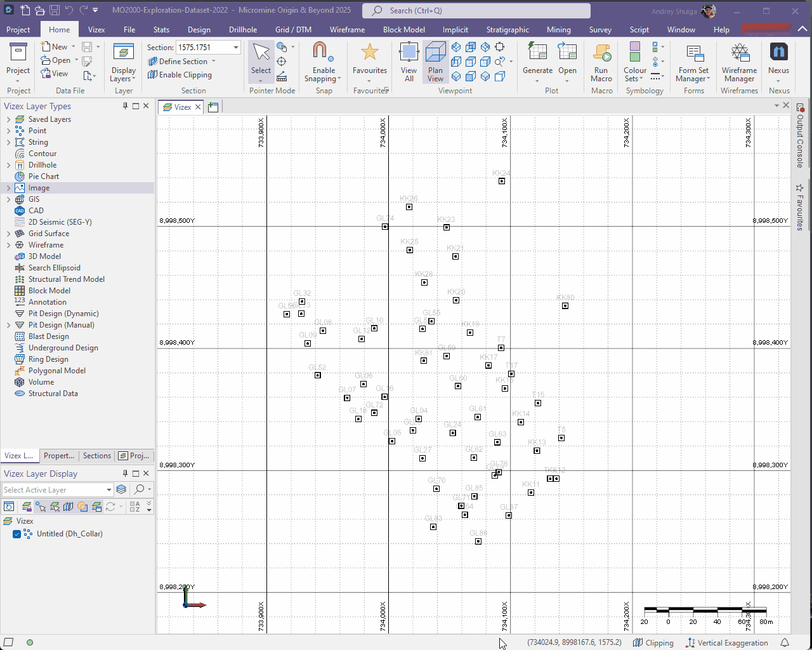This screenshot has width=812, height=650.
Task: Toggle Untitled (Dh_Collar) layer checkbox
Action: pyautogui.click(x=17, y=534)
